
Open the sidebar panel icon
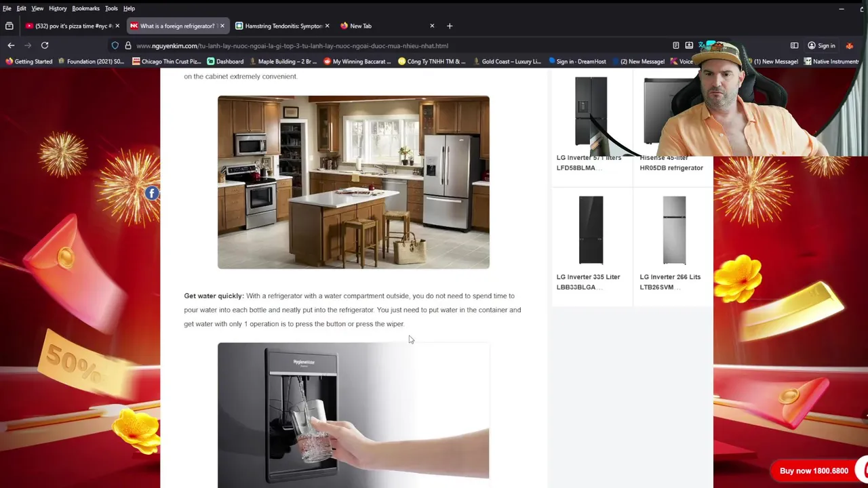[x=794, y=45]
